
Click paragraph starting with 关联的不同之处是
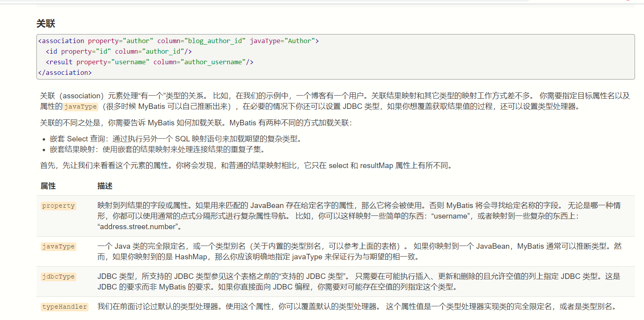pos(196,123)
